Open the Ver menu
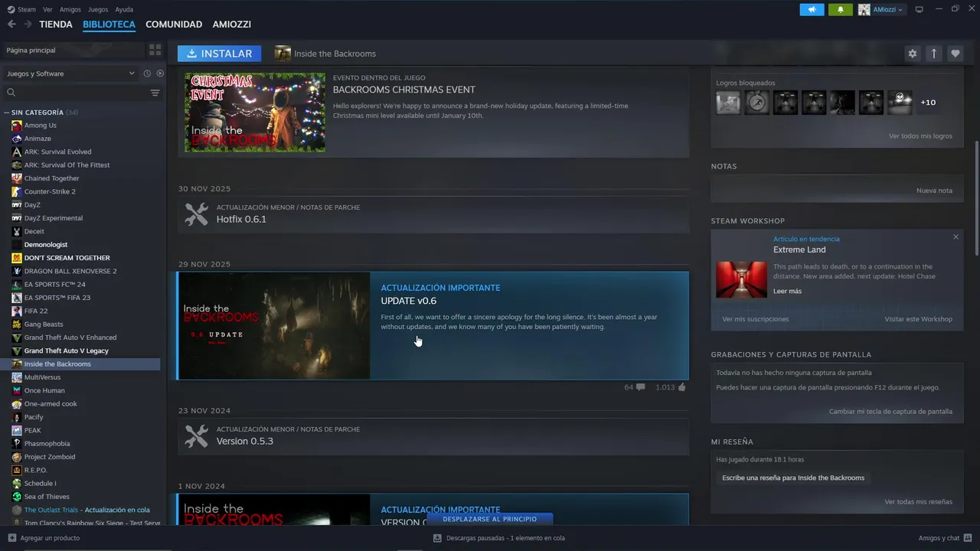This screenshot has height=551, width=980. point(47,9)
